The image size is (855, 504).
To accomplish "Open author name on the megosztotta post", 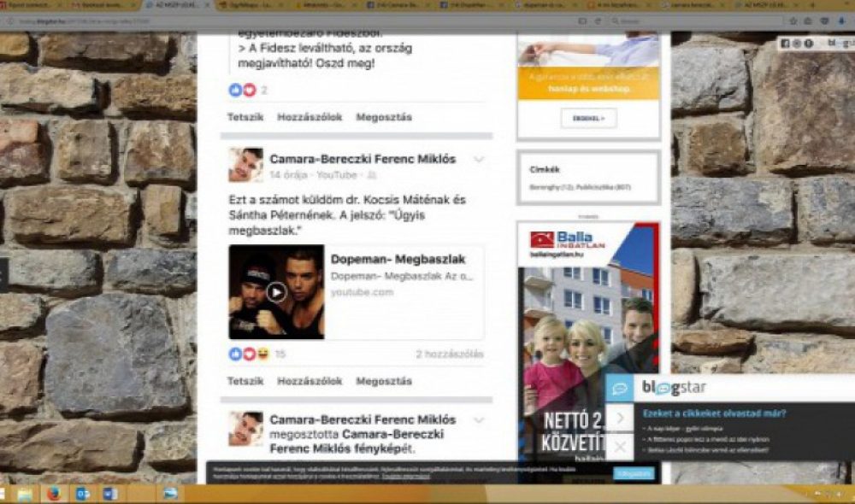I will coord(363,419).
